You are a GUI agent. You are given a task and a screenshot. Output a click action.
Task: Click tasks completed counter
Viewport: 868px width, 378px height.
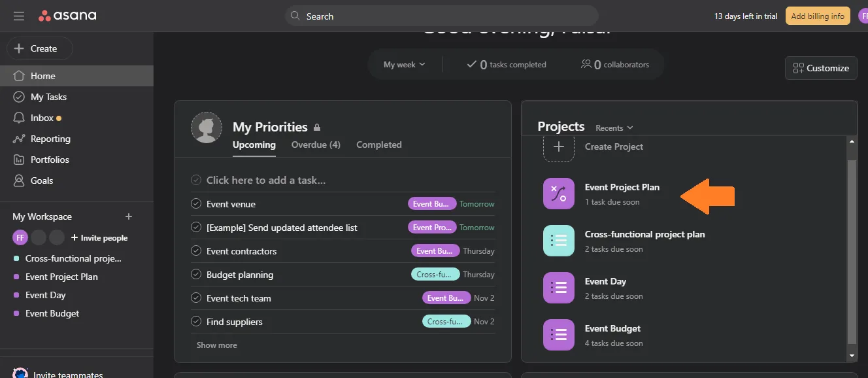[507, 64]
